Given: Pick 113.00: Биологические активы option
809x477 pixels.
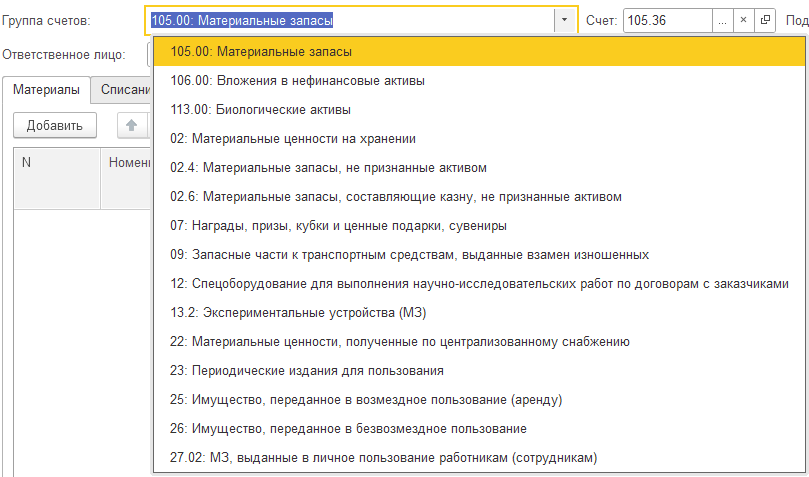Looking at the screenshot, I should (479, 110).
